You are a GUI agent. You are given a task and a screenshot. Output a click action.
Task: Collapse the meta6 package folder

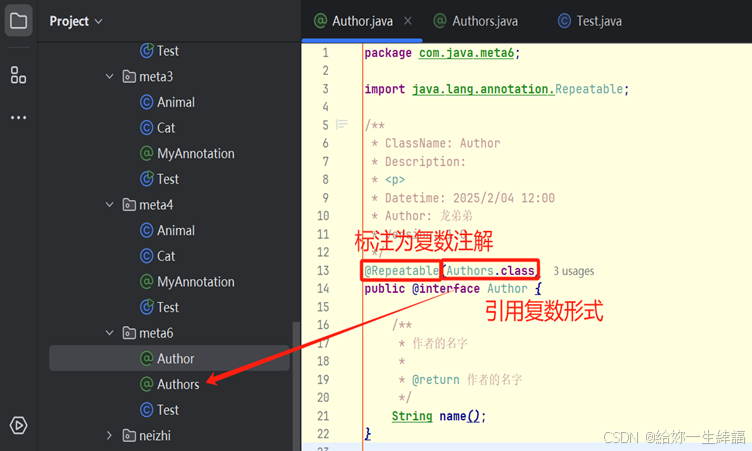click(x=109, y=332)
